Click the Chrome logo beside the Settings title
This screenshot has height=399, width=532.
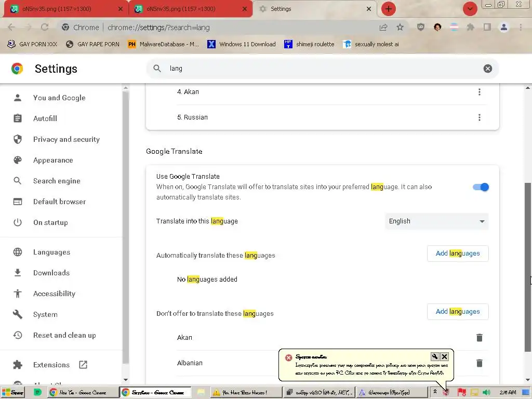(x=17, y=69)
